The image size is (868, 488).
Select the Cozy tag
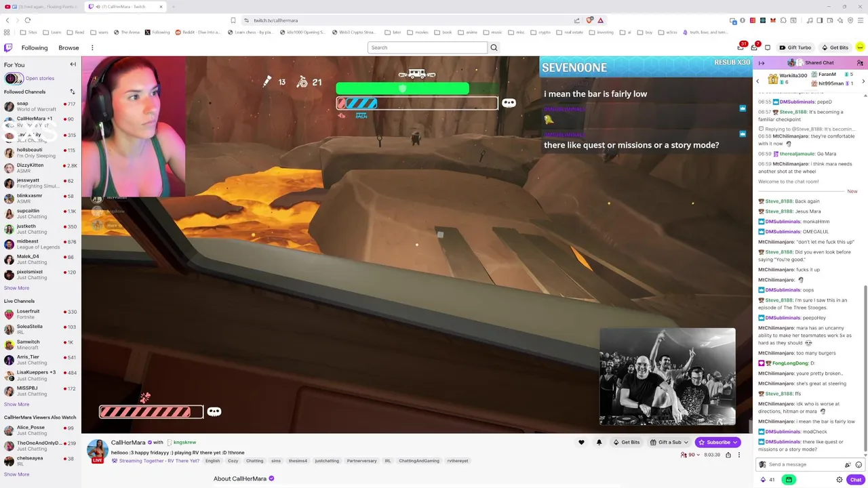pos(233,461)
